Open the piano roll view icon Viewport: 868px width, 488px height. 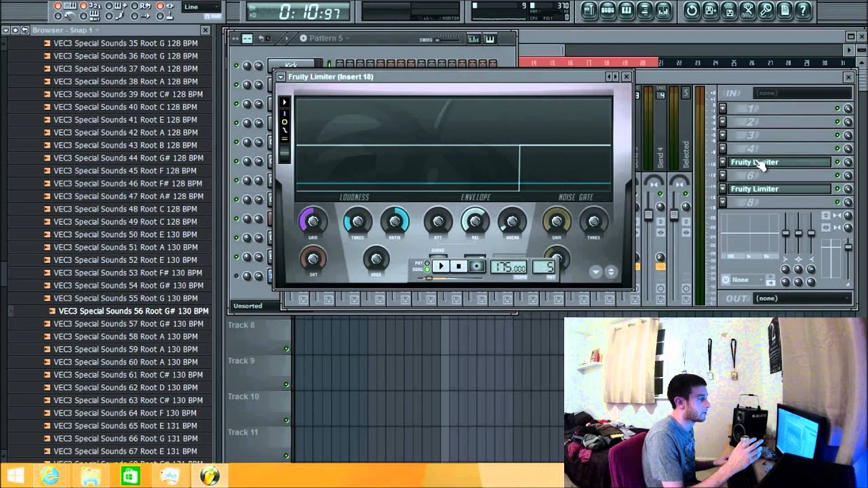point(627,10)
